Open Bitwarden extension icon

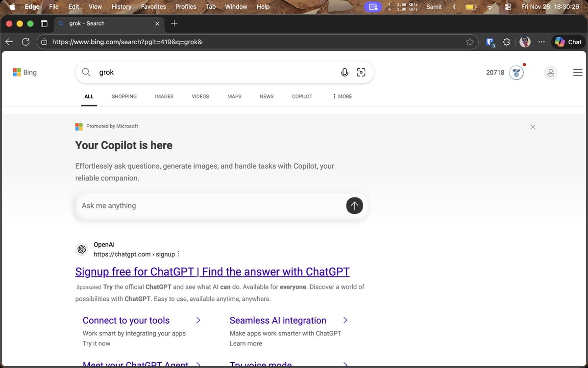click(490, 42)
